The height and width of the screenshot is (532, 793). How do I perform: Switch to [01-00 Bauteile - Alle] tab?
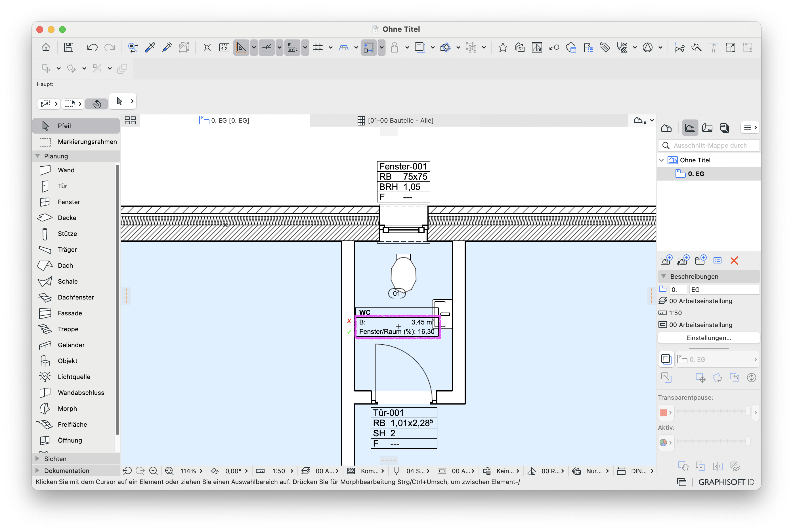tap(395, 120)
